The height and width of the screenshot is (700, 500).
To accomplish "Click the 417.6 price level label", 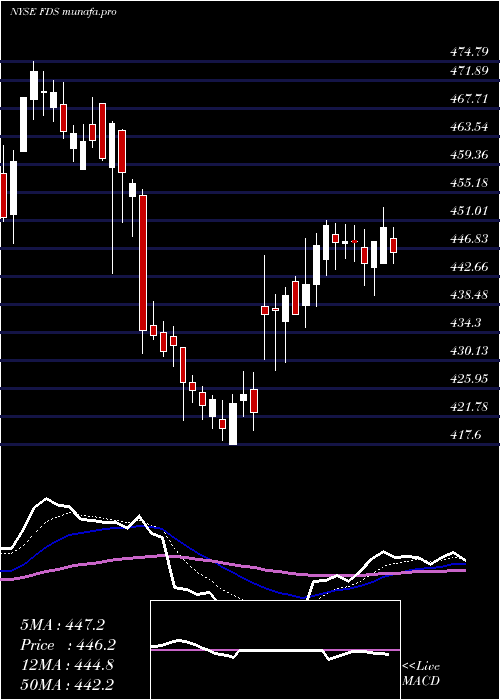I will click(x=465, y=435).
